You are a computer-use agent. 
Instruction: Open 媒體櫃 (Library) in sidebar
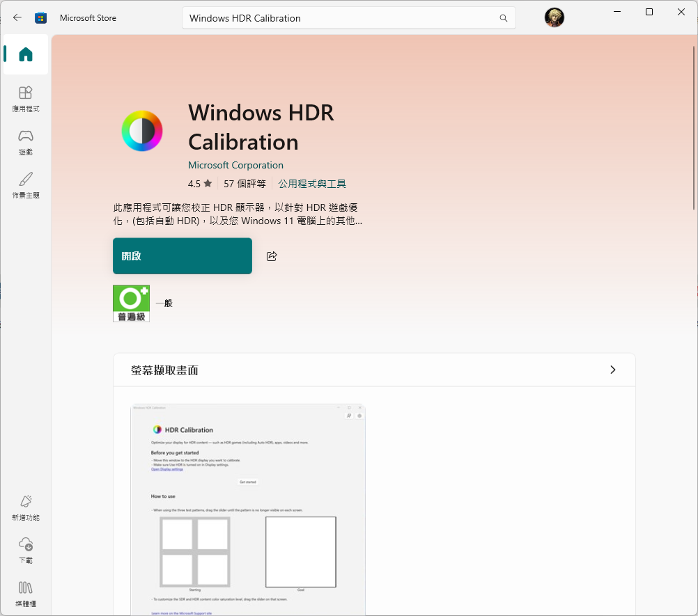tap(25, 594)
